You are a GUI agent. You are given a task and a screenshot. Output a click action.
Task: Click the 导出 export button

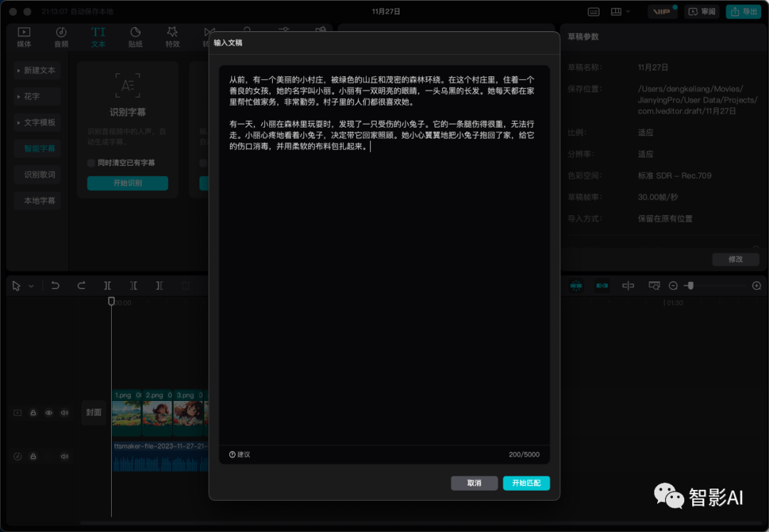click(743, 11)
